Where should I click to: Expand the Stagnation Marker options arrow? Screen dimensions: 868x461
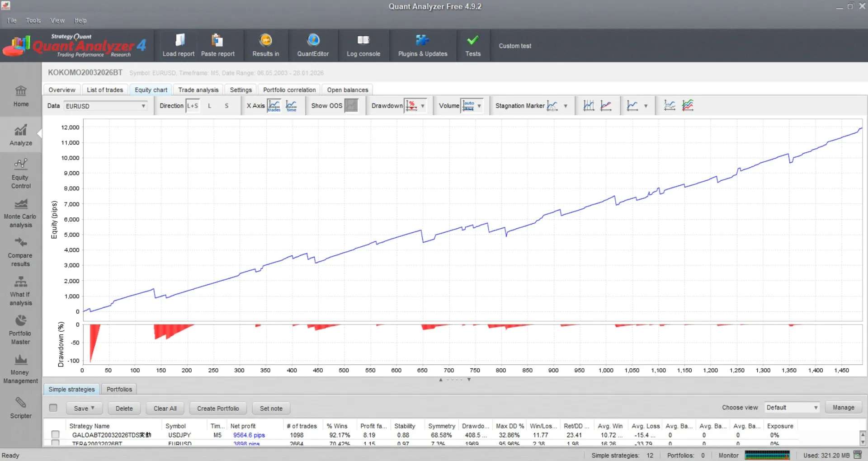[x=566, y=106]
